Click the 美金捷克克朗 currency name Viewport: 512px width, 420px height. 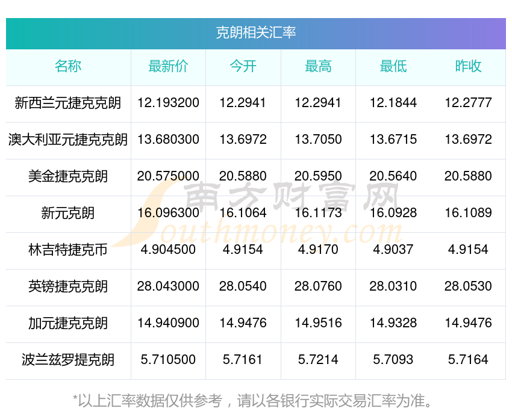pyautogui.click(x=68, y=176)
